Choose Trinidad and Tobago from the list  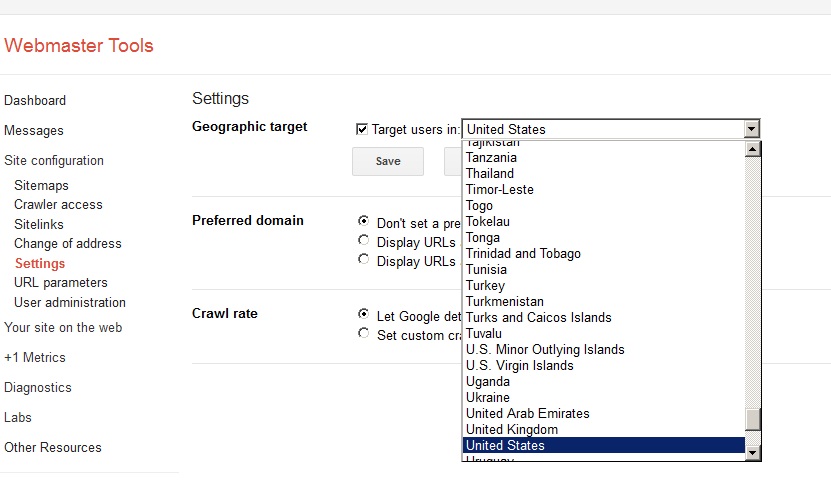[604, 253]
